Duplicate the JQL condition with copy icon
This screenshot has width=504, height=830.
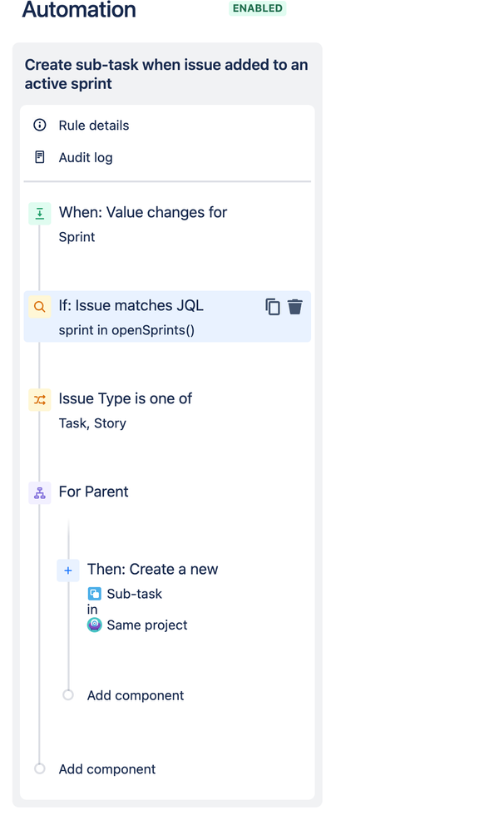tap(273, 307)
